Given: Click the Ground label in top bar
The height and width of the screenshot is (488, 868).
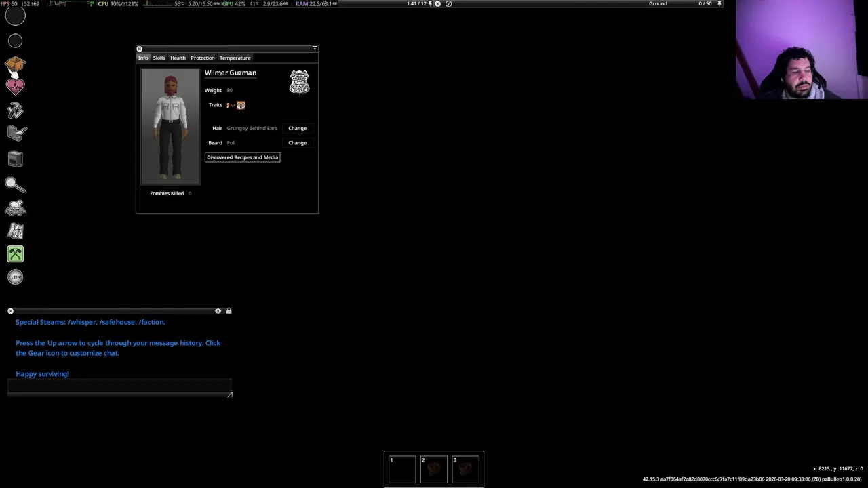Looking at the screenshot, I should (x=658, y=3).
